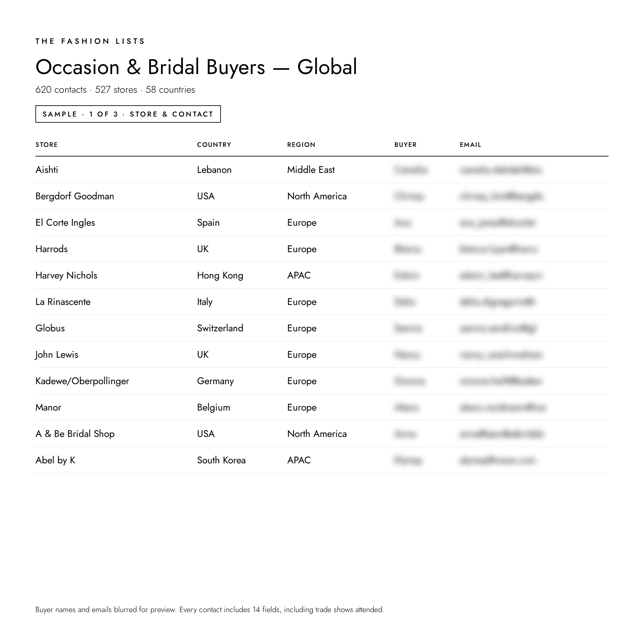Click the Region column header
This screenshot has width=644, height=644.
pyautogui.click(x=301, y=145)
